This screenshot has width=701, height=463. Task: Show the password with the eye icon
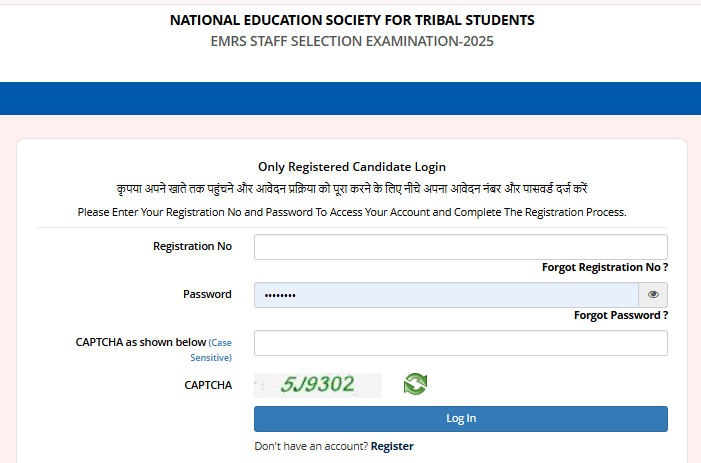653,295
